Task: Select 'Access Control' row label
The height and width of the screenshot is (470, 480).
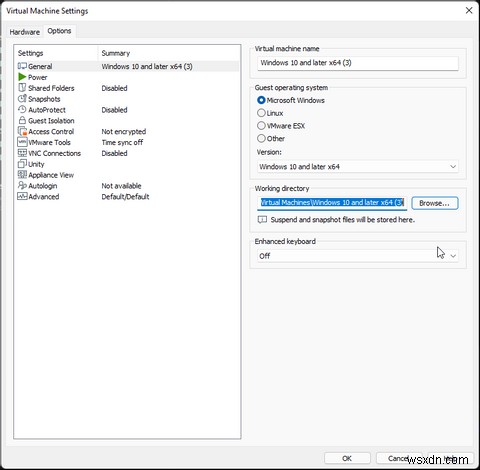Action: point(51,132)
